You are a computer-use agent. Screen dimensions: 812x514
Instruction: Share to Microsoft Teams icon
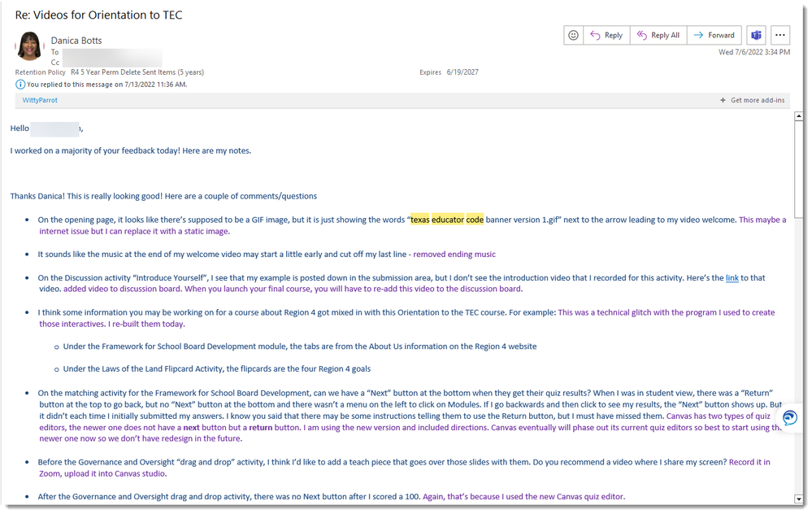757,35
